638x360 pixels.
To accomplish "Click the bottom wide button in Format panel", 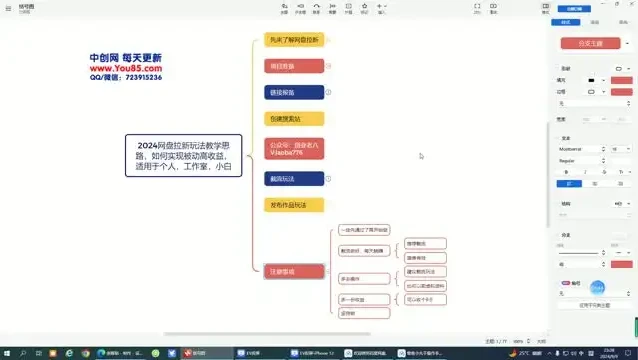I will click(594, 305).
